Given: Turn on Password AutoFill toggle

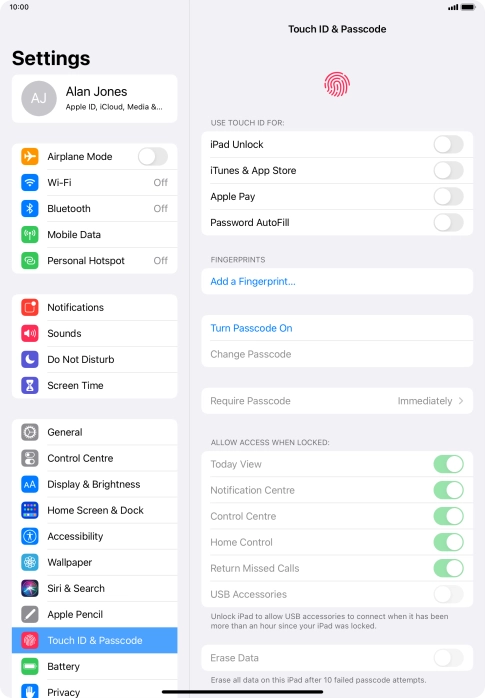Looking at the screenshot, I should pyautogui.click(x=449, y=223).
